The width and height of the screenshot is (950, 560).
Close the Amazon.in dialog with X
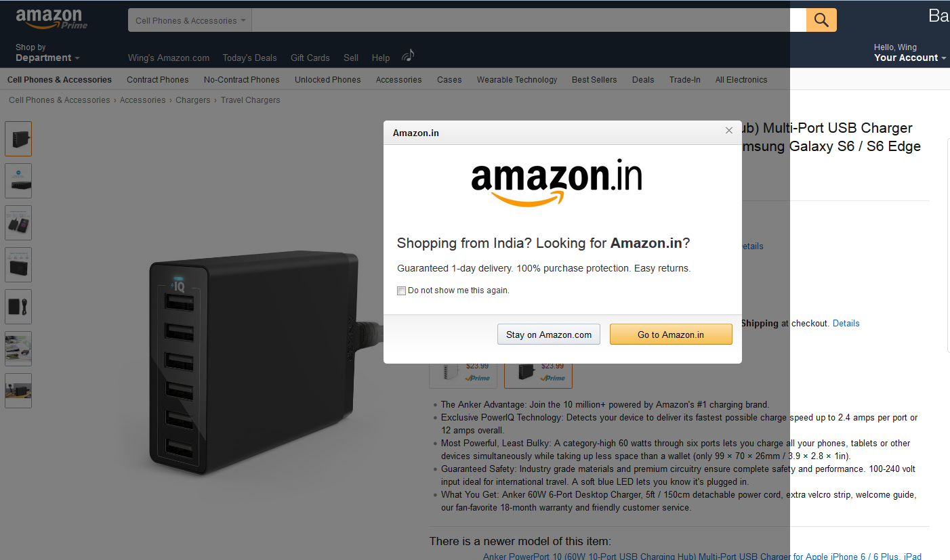point(729,131)
